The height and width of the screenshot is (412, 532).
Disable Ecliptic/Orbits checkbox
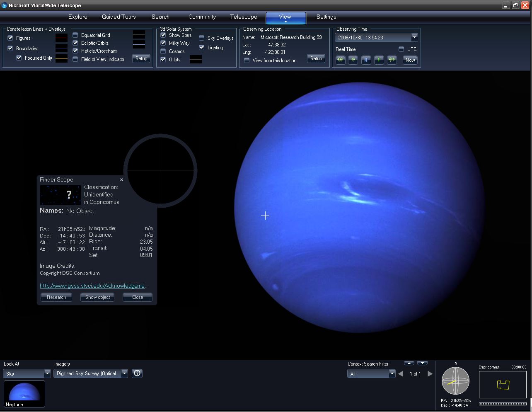click(75, 43)
